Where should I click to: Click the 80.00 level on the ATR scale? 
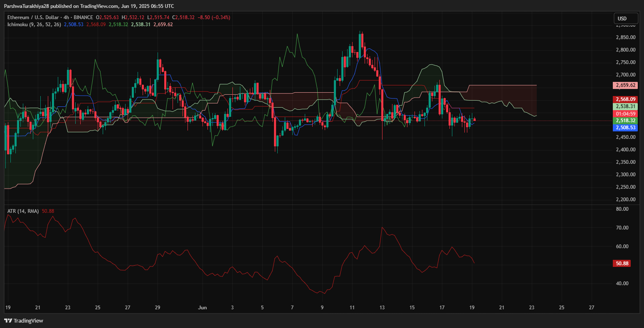pos(622,209)
